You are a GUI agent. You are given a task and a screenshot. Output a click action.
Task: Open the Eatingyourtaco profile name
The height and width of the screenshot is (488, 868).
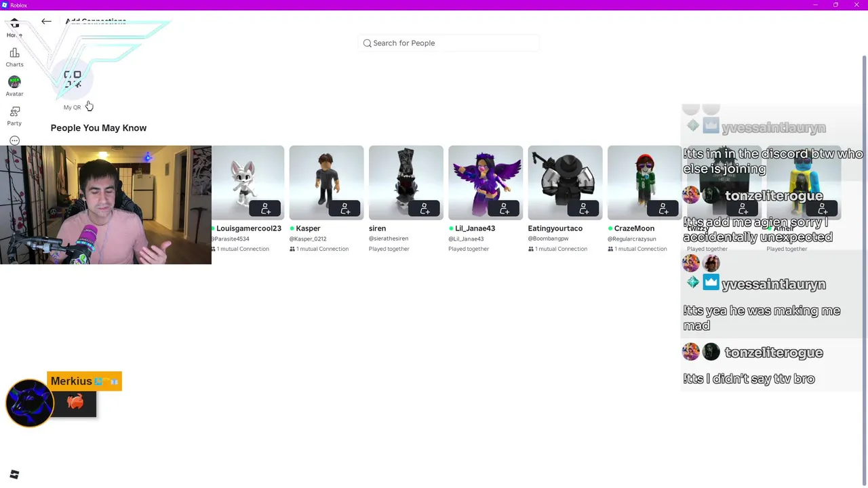click(x=555, y=228)
